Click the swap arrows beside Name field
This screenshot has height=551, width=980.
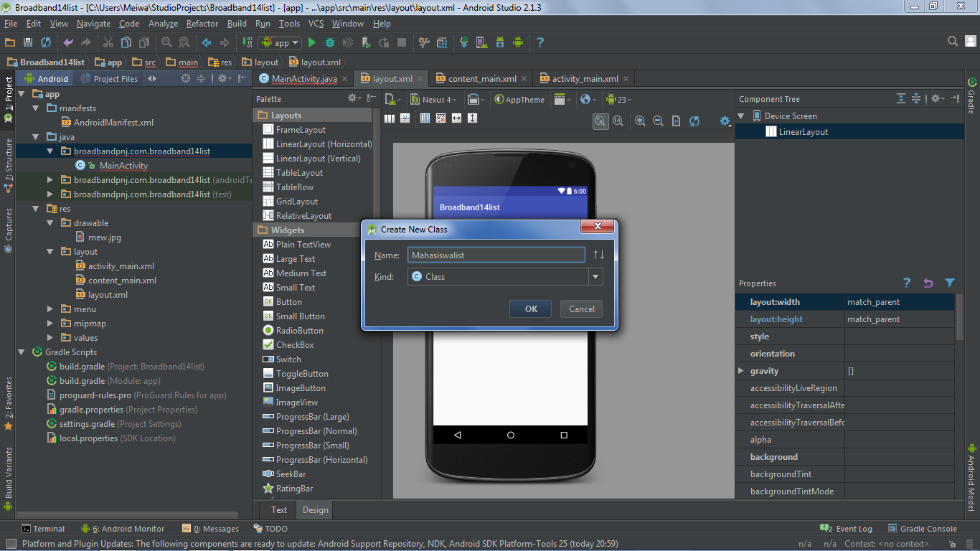599,255
